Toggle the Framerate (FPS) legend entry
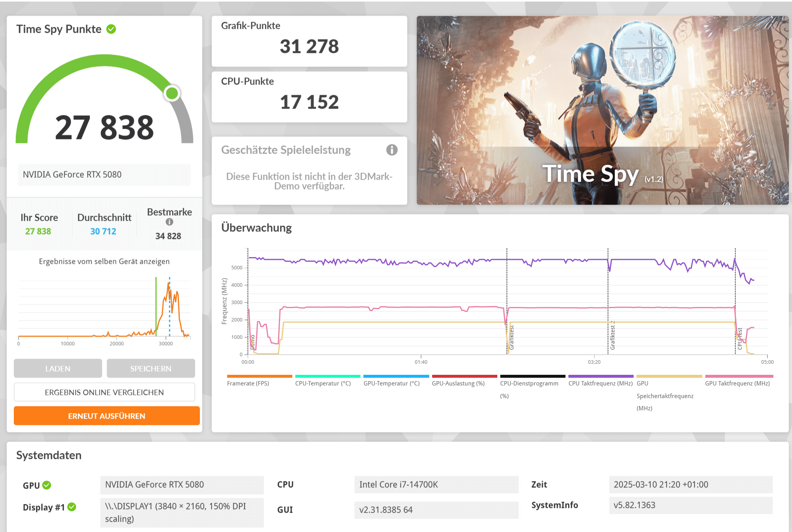This screenshot has width=792, height=532. click(248, 383)
